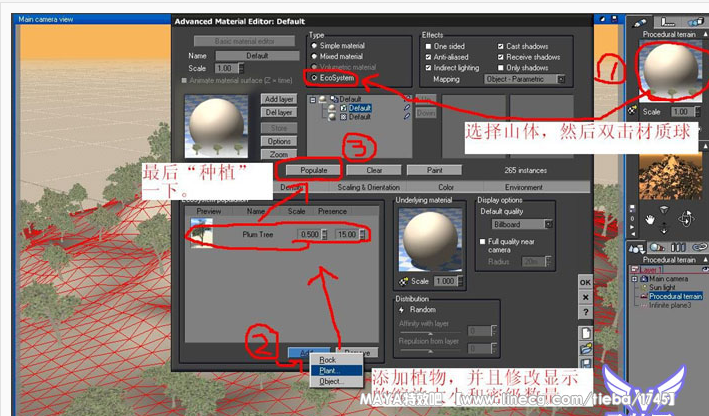Open the Default quality Billboard dropdown
This screenshot has height=416, width=709.
(521, 225)
